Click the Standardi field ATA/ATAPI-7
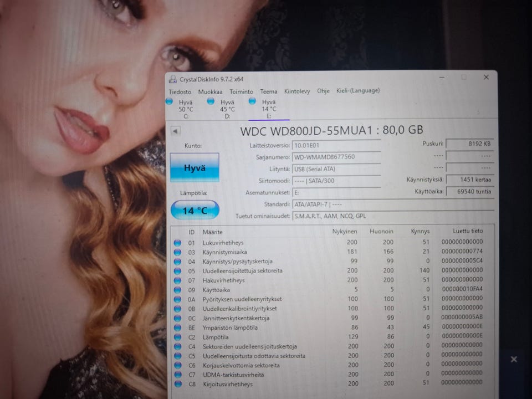Viewport: 532px width, 399px height. [x=393, y=204]
